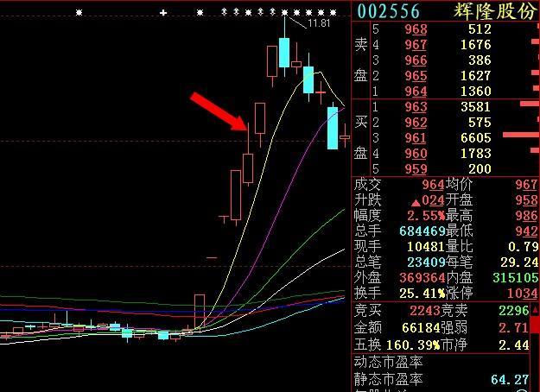Select buy level 3 price 961

coord(416,138)
